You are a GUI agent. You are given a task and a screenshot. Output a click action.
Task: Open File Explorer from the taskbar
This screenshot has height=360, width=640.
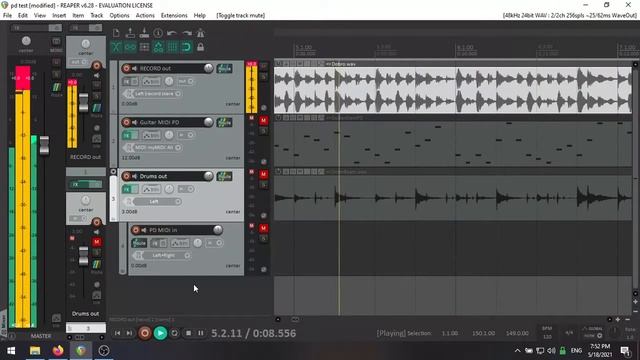[35, 351]
